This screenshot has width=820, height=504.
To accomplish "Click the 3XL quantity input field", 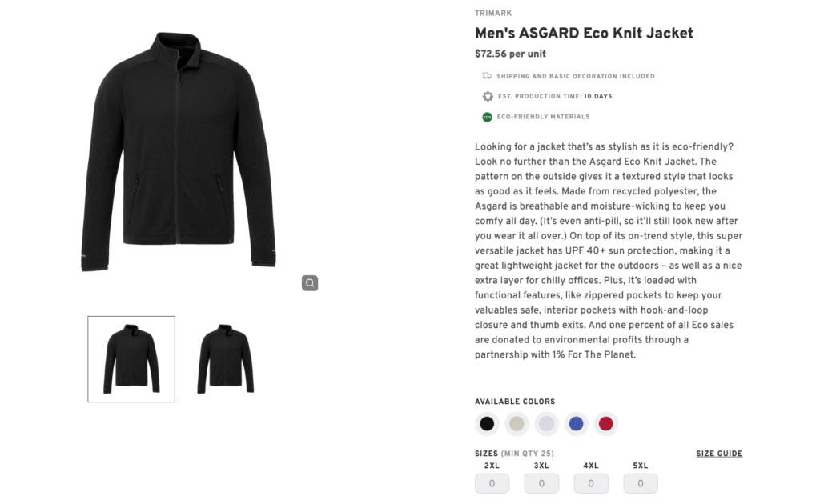I will point(541,483).
